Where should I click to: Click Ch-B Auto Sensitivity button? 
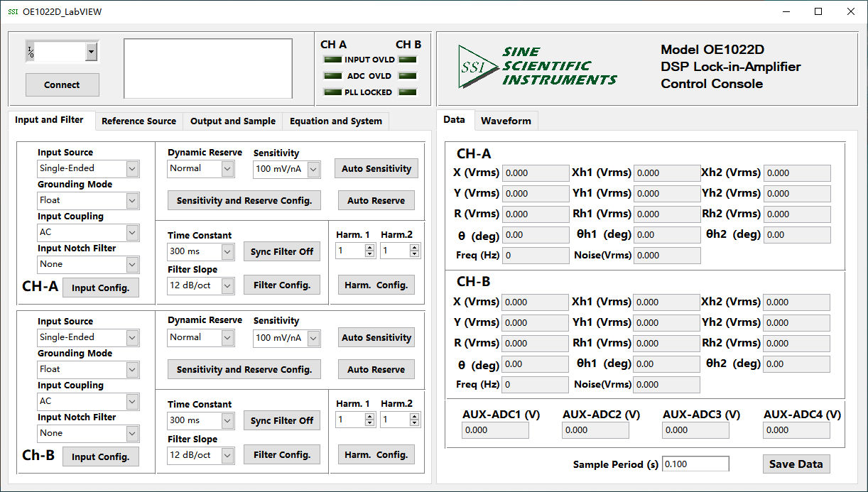(x=376, y=337)
